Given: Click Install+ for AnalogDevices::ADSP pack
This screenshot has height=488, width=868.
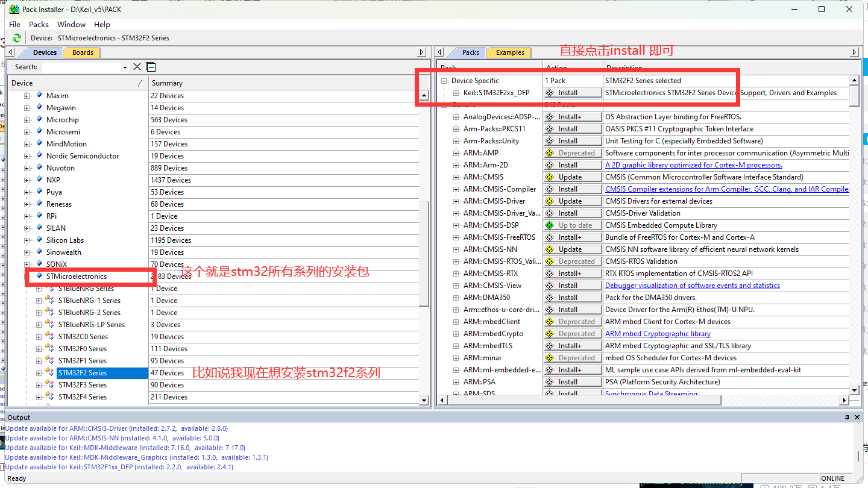Looking at the screenshot, I should pos(573,117).
